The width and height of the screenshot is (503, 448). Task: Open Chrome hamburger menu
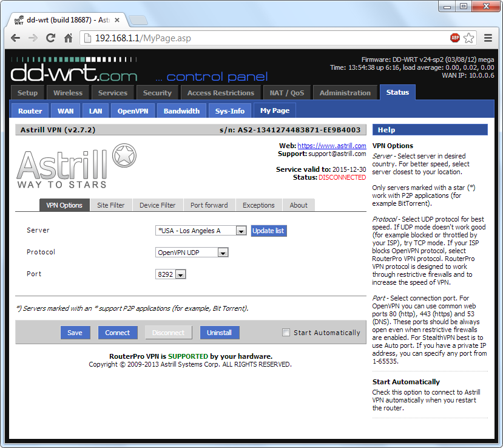click(488, 38)
